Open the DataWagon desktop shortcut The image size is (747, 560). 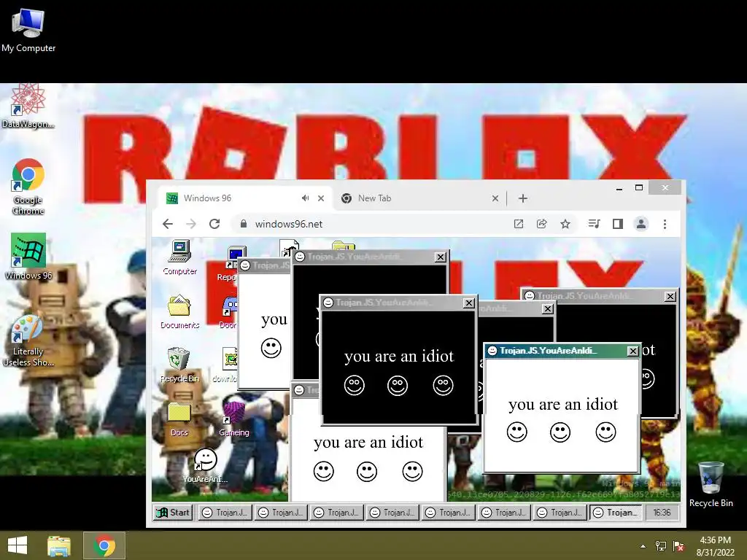click(28, 106)
